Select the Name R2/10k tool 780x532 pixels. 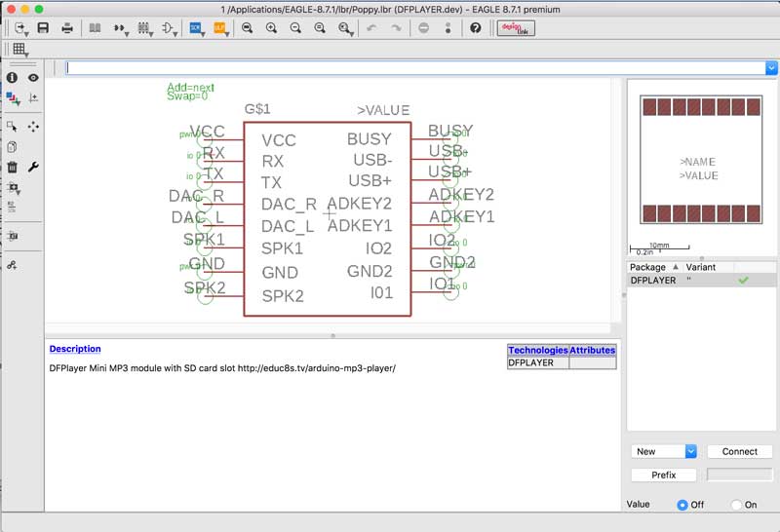coord(12,207)
